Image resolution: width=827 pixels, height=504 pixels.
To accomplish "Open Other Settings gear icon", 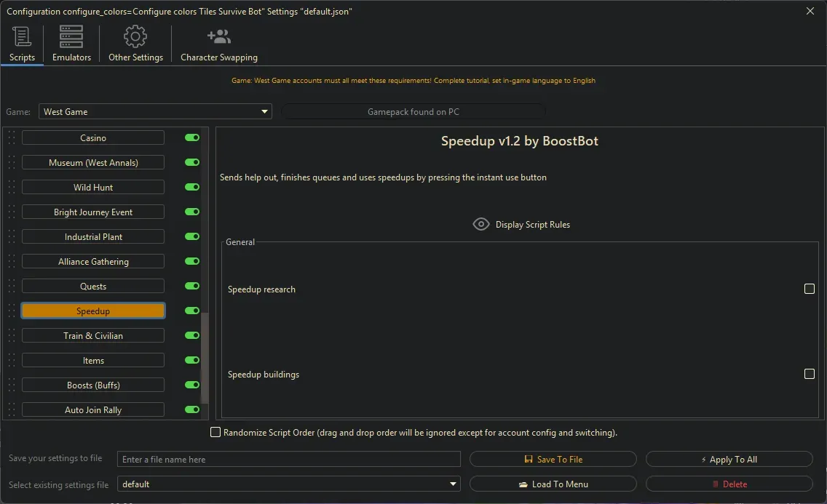I will click(x=135, y=37).
